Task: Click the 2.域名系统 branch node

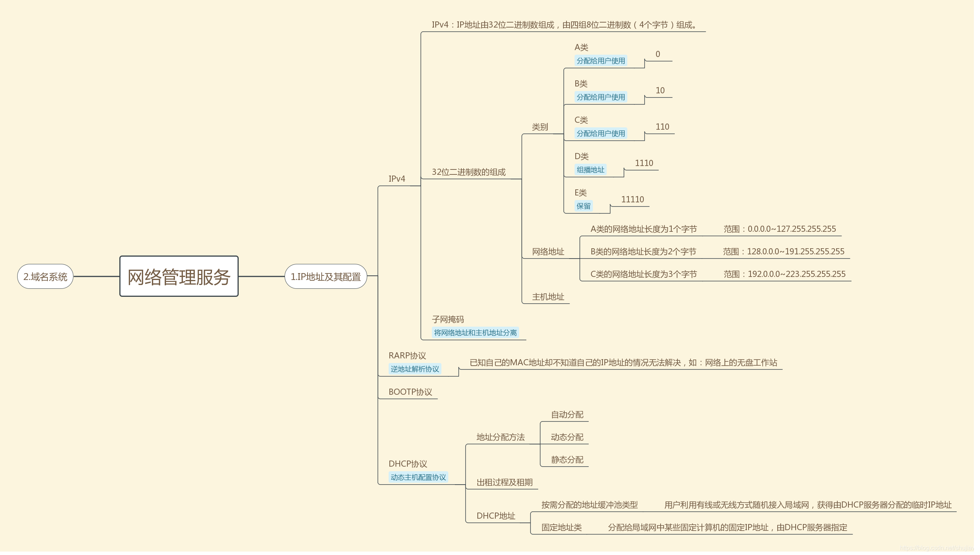Action: [45, 277]
